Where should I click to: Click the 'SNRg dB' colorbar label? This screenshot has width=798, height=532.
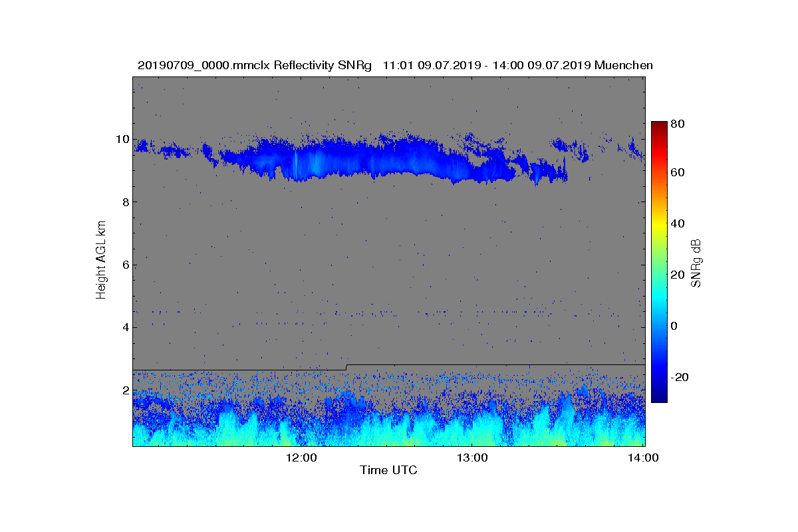[x=696, y=263]
